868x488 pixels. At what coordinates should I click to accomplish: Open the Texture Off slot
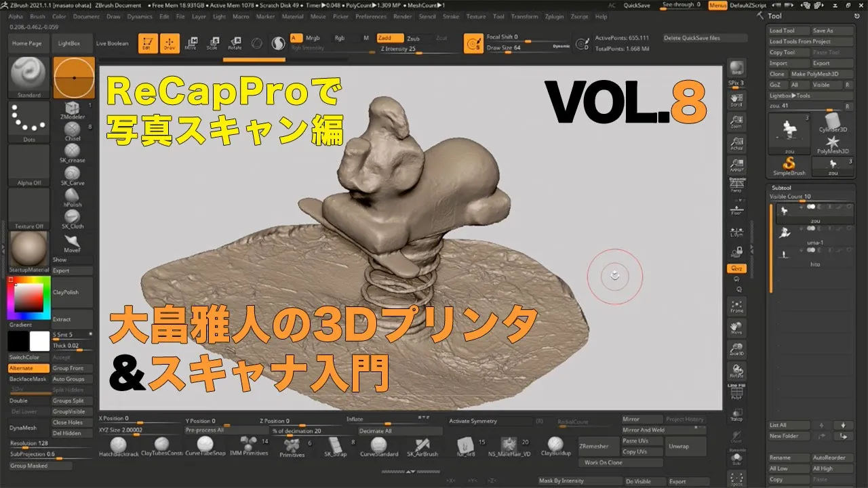coord(28,209)
